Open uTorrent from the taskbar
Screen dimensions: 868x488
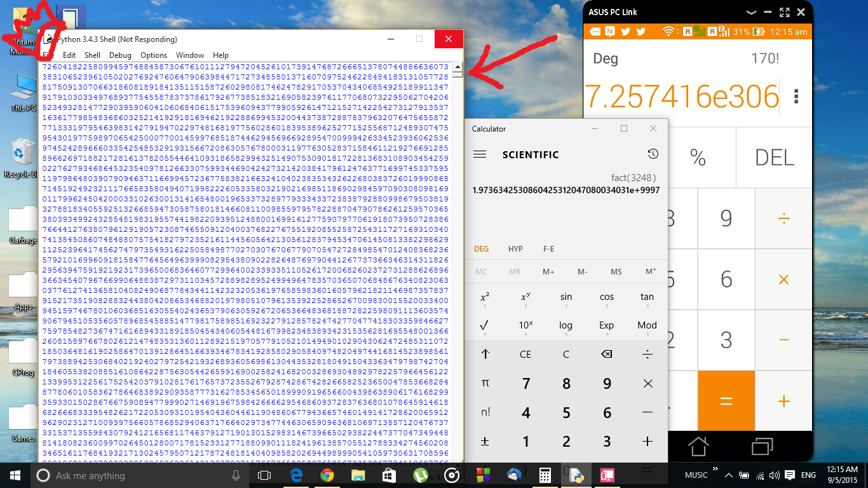pyautogui.click(x=420, y=475)
